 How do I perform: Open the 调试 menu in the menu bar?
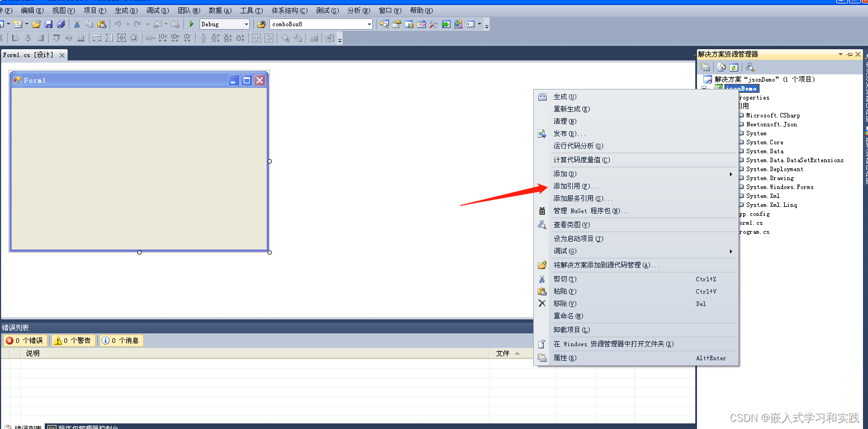[x=157, y=11]
